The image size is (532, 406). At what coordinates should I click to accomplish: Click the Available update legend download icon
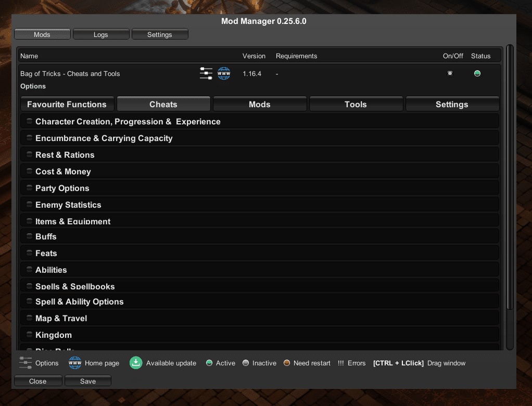tap(136, 363)
